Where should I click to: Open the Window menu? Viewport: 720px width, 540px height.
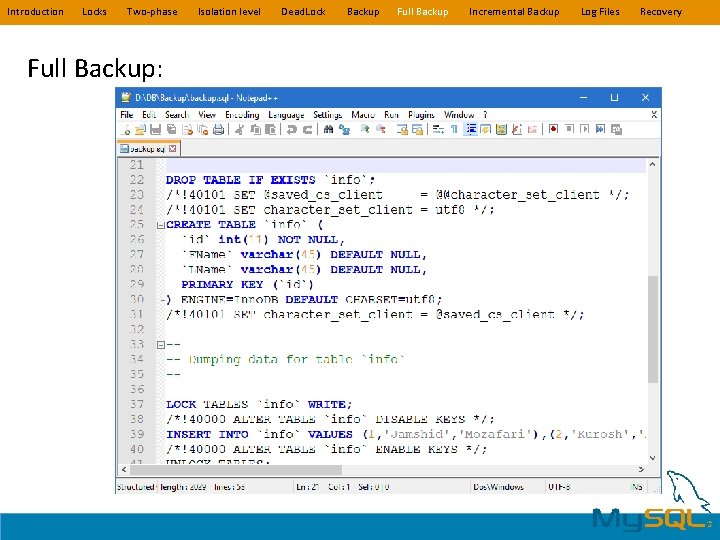(459, 114)
